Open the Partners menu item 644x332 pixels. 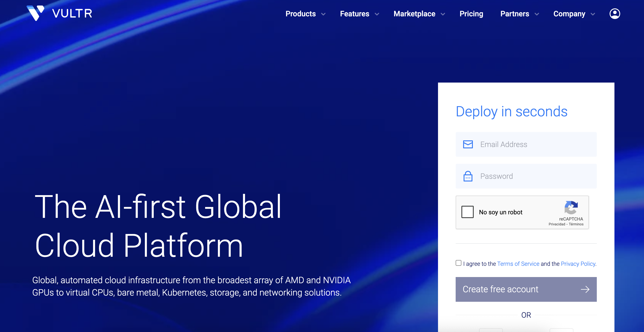(x=515, y=14)
